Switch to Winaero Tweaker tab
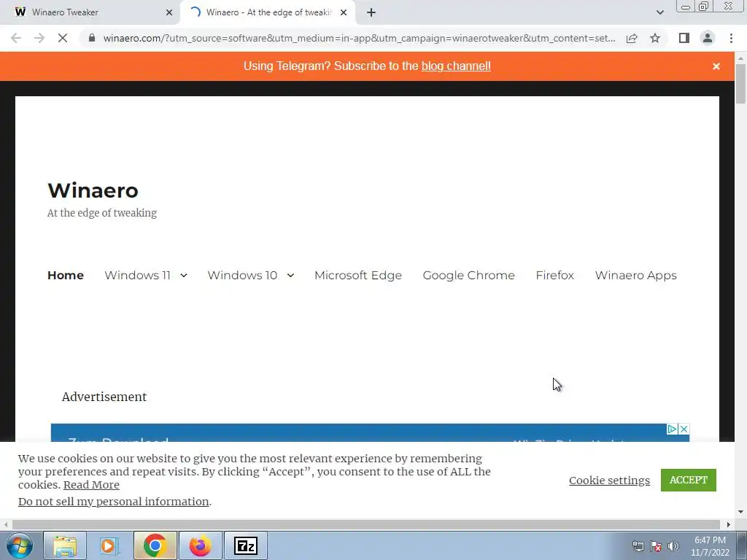The width and height of the screenshot is (747, 560). tap(90, 12)
